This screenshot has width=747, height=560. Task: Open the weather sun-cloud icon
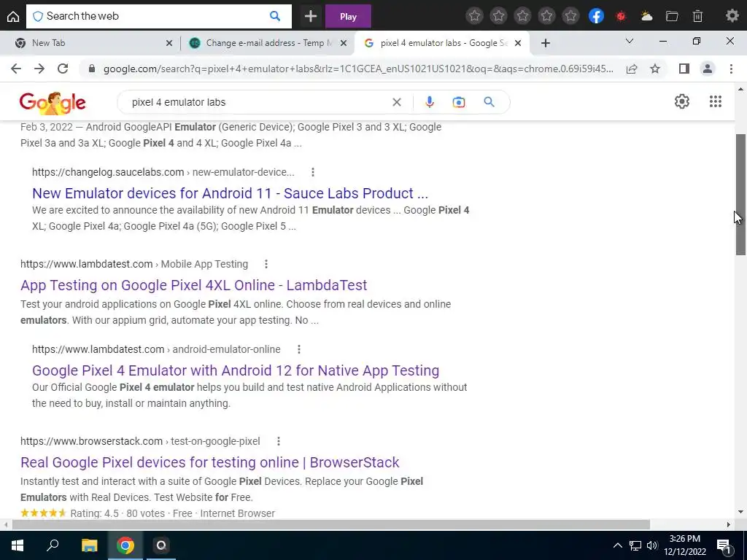[646, 16]
